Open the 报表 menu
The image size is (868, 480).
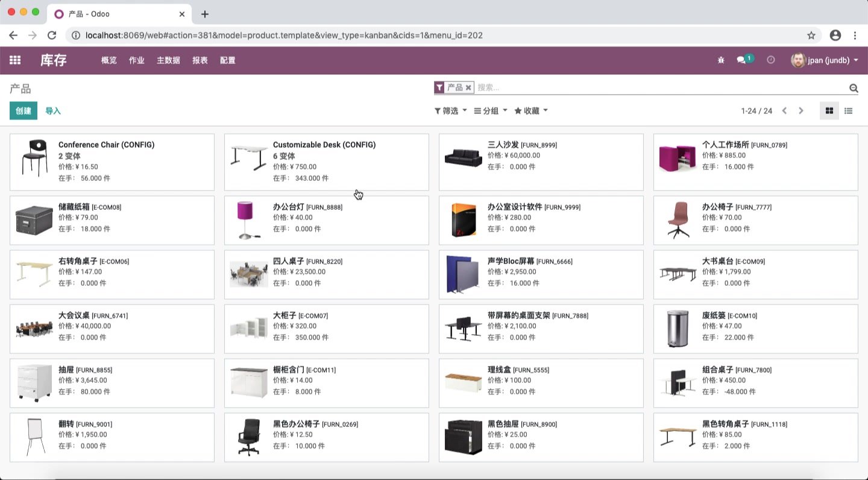200,60
